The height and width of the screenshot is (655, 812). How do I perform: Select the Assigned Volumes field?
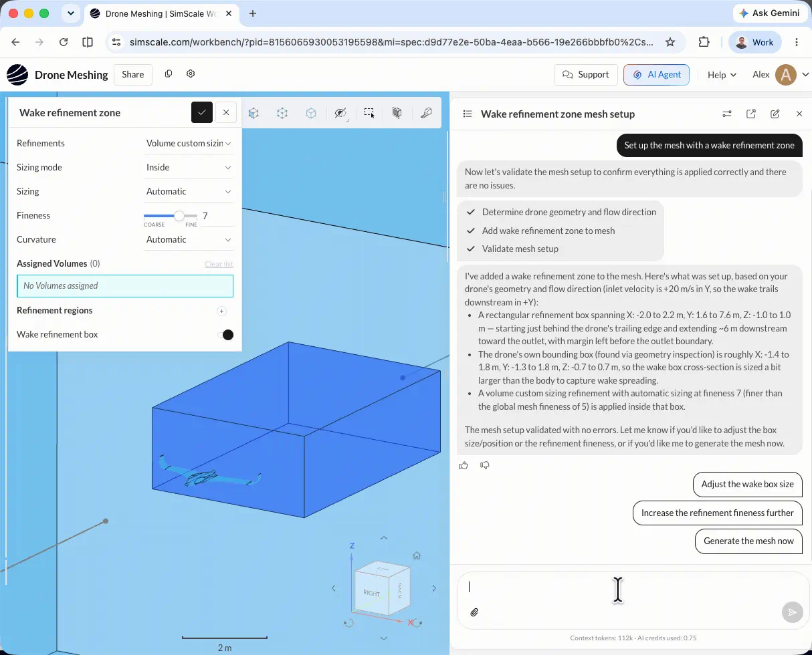coord(125,285)
